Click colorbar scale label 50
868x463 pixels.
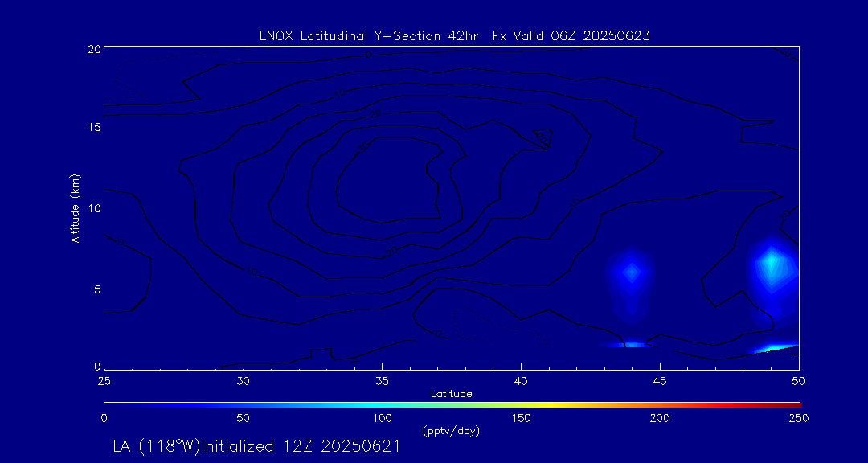[x=243, y=418]
